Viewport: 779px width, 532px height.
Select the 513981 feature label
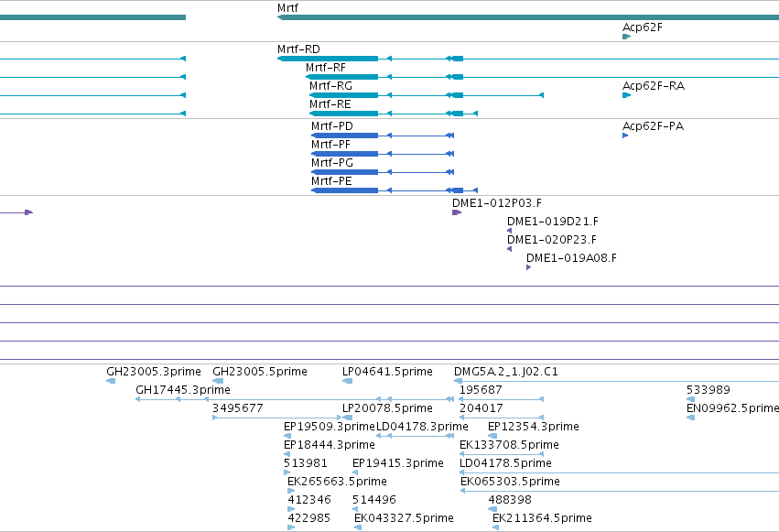(306, 463)
